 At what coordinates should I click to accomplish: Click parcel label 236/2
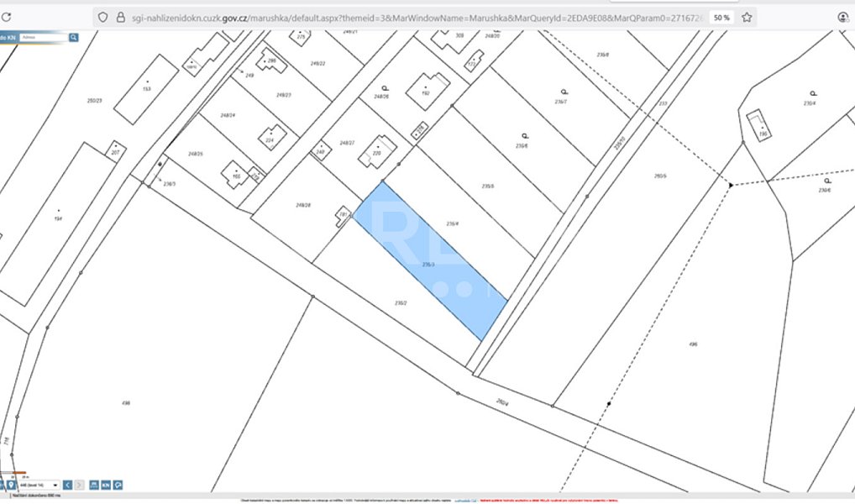[x=401, y=302]
